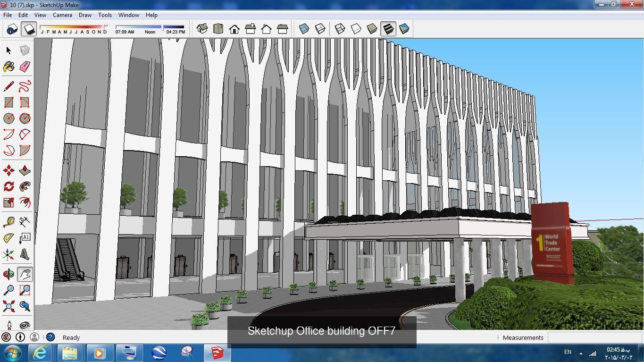The width and height of the screenshot is (644, 362).
Task: Open the status bar help icon
Action: pyautogui.click(x=50, y=337)
